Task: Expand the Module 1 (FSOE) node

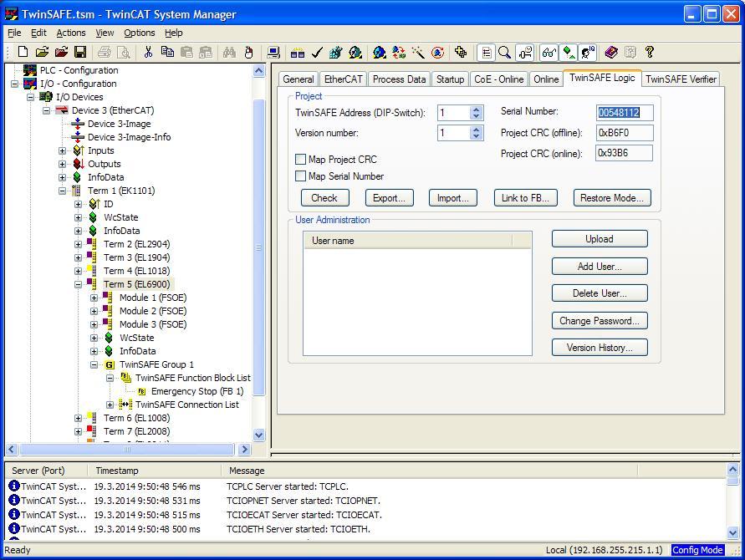Action: tap(94, 298)
